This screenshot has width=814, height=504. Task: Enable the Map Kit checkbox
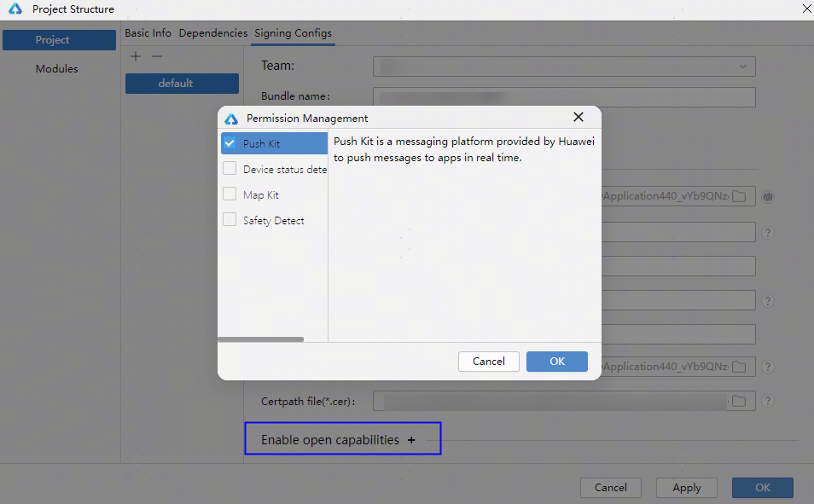(x=230, y=194)
